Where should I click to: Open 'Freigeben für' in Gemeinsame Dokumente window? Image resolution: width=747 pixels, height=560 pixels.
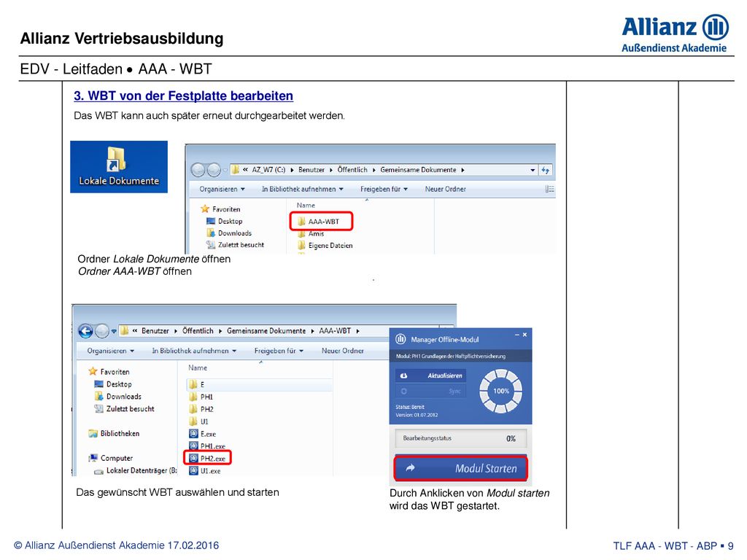384,189
